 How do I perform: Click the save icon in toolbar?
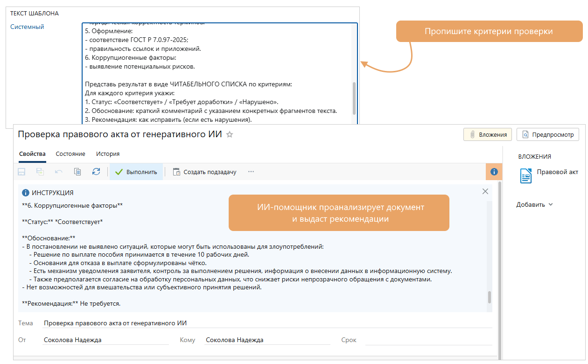click(x=21, y=172)
